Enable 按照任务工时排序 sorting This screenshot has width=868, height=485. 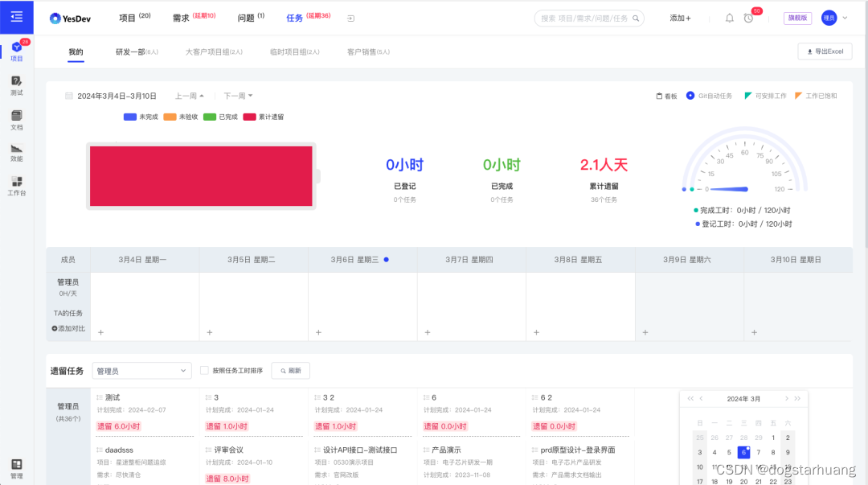coord(203,370)
